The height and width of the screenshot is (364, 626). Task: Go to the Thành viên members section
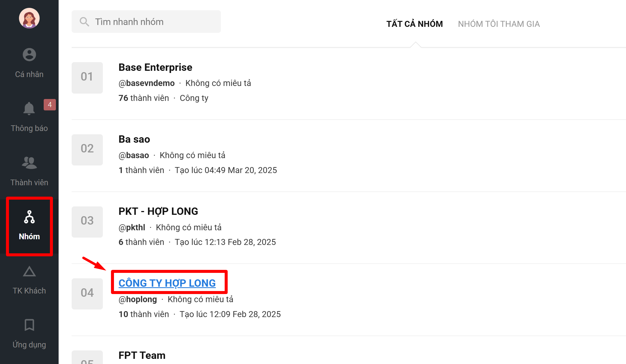pyautogui.click(x=29, y=171)
